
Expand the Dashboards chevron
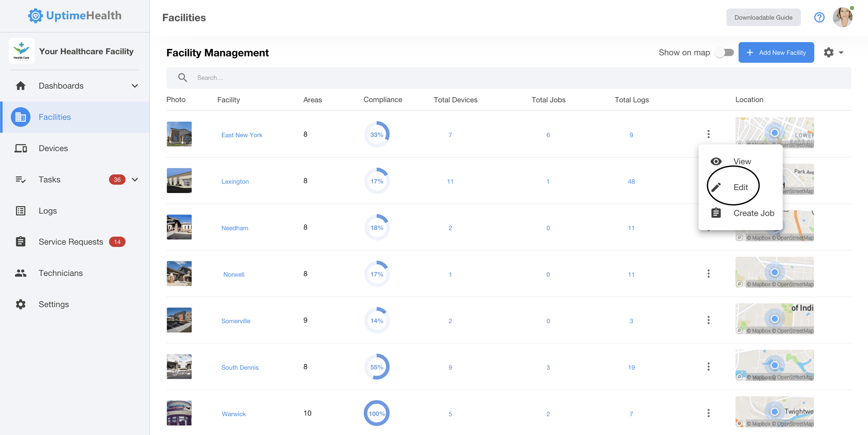[x=135, y=86]
